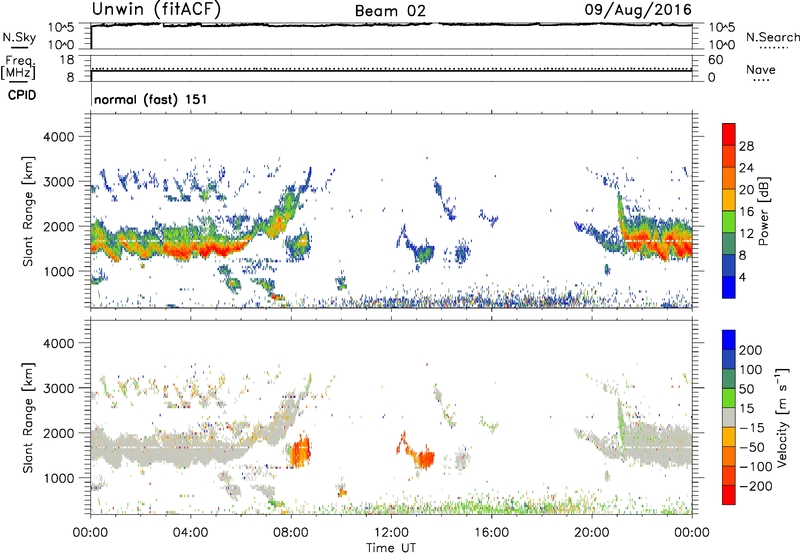Click the '4' tick on power scale

[743, 277]
